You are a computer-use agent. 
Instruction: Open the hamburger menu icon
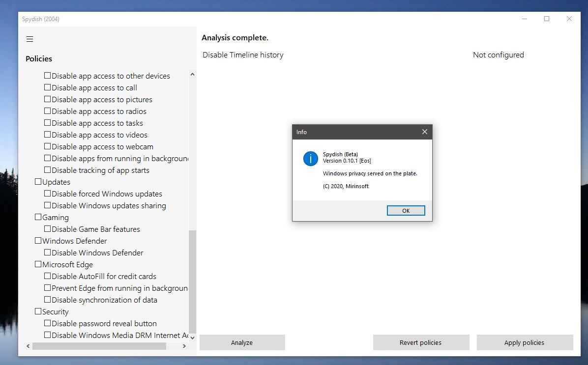29,39
